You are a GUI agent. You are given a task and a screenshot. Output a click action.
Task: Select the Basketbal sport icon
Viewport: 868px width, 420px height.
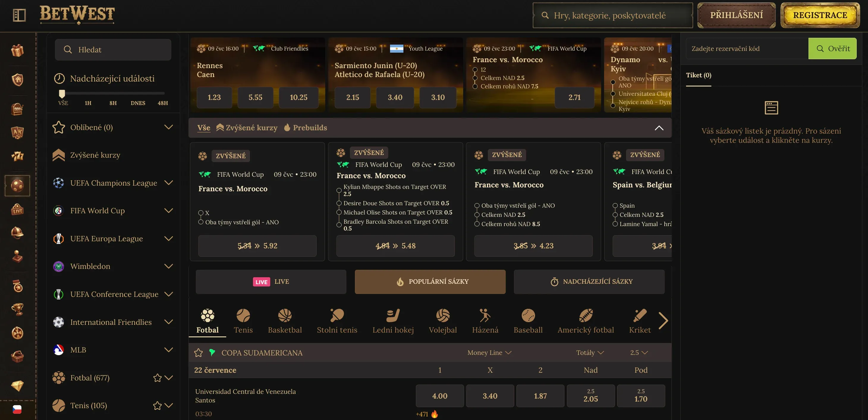tap(285, 321)
